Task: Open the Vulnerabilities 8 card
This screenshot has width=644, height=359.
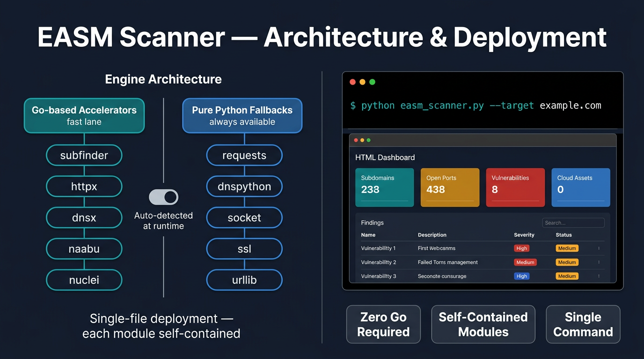Action: (515, 187)
